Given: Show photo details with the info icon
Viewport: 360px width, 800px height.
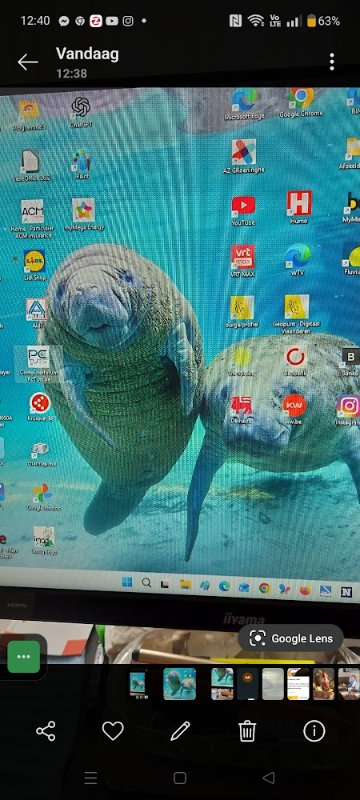Looking at the screenshot, I should [x=314, y=732].
